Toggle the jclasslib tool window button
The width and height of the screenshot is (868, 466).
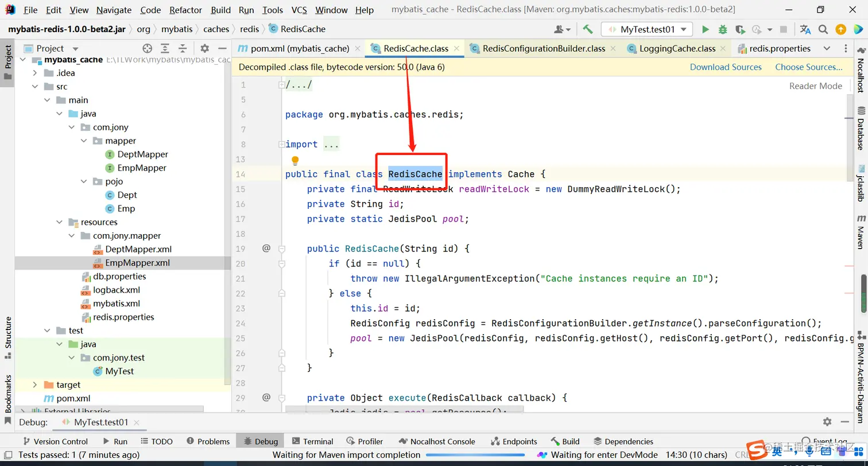(x=861, y=183)
